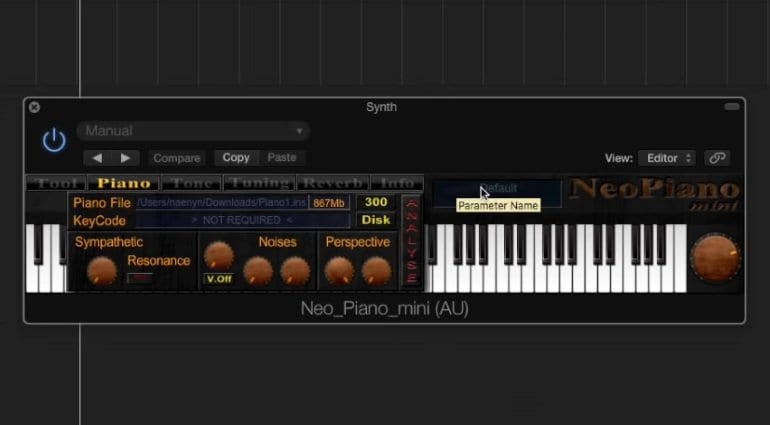Click the 300 value box
Screen dimensions: 770x425
[x=376, y=202]
